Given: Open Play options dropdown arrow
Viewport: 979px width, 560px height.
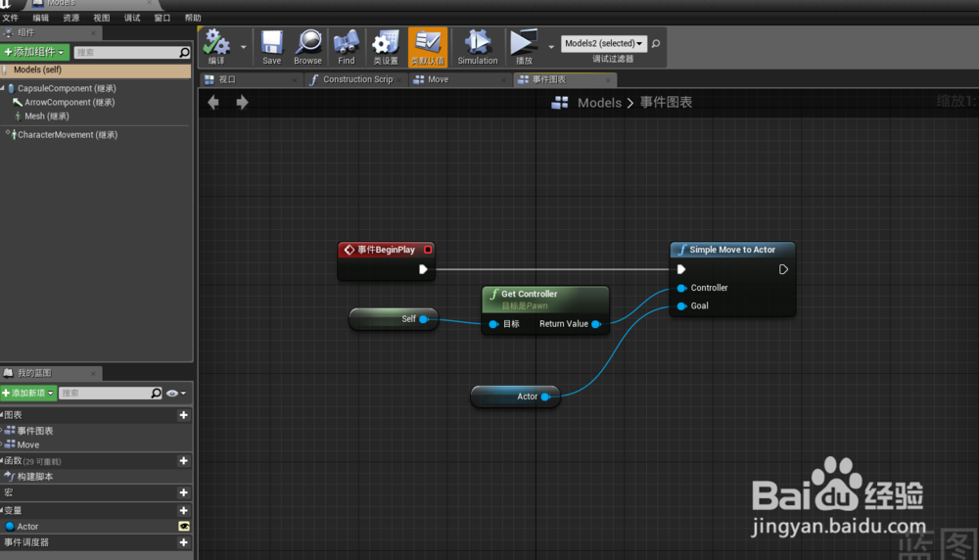Looking at the screenshot, I should [550, 47].
